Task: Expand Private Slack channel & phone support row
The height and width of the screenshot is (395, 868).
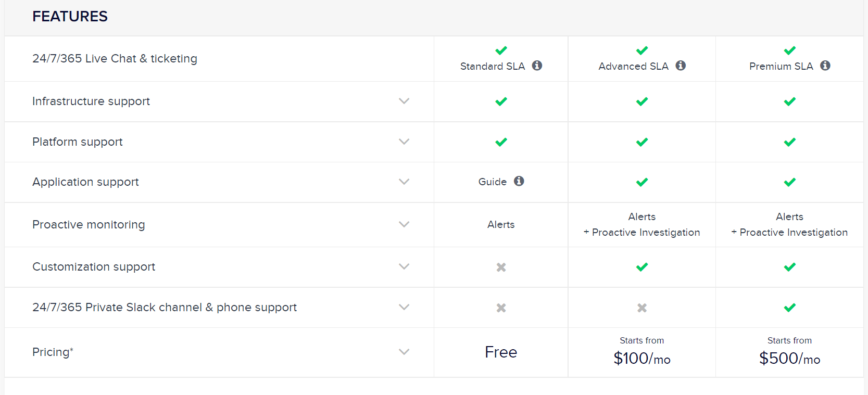Action: tap(404, 307)
